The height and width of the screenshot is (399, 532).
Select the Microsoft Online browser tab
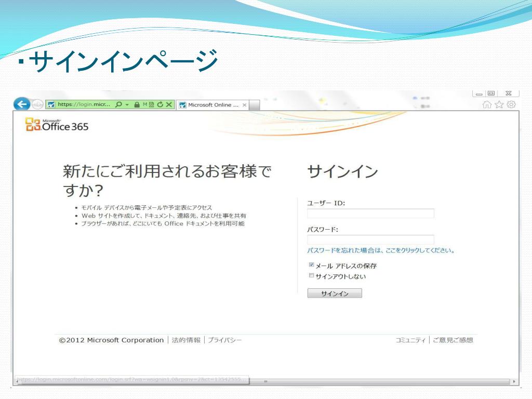coord(212,105)
